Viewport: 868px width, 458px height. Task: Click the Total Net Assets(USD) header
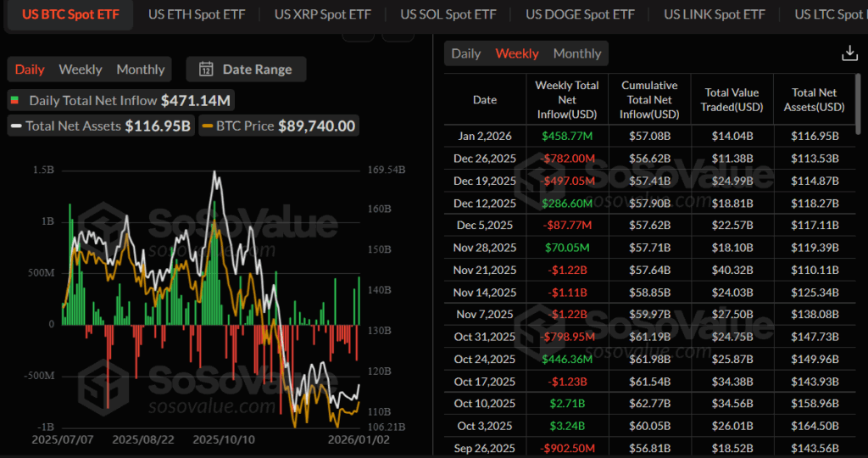(x=815, y=100)
